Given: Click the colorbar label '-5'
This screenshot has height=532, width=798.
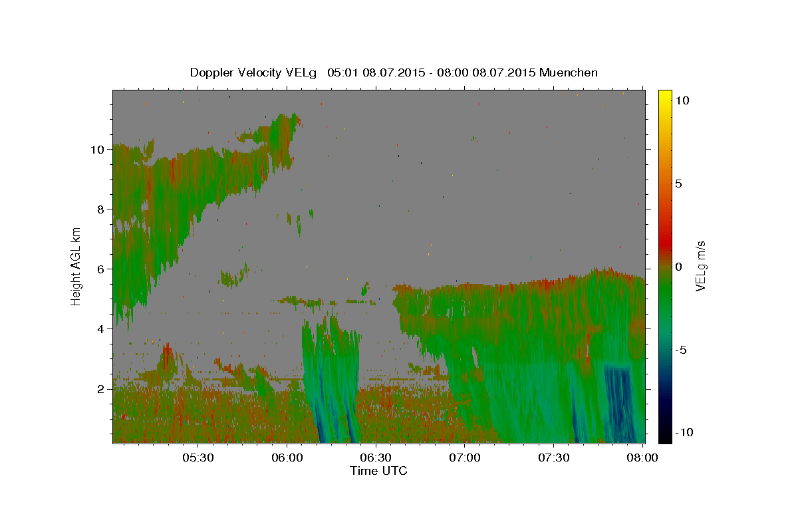Looking at the screenshot, I should [682, 350].
